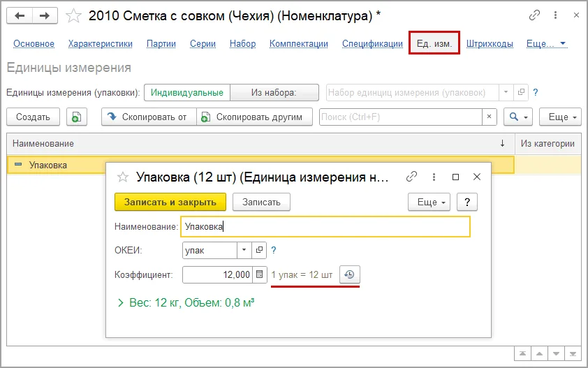Open Еще menu in Упаковка dialog
588x368 pixels.
[x=429, y=203]
